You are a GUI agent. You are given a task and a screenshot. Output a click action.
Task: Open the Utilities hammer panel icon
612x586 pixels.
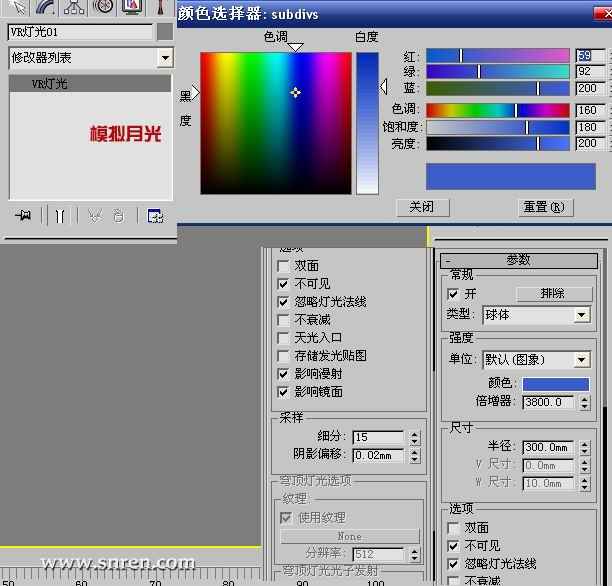(160, 7)
